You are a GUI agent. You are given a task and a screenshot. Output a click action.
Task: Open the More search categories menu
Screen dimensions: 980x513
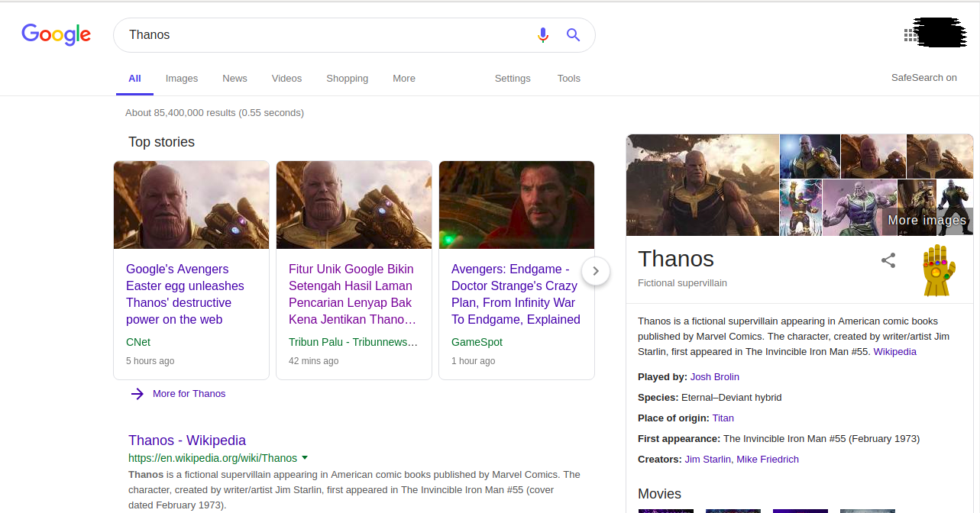[x=404, y=78]
